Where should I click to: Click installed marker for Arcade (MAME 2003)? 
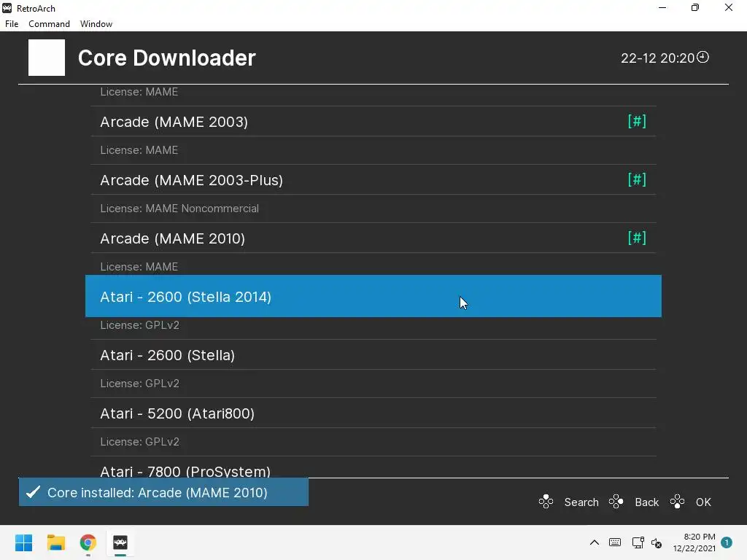coord(637,122)
